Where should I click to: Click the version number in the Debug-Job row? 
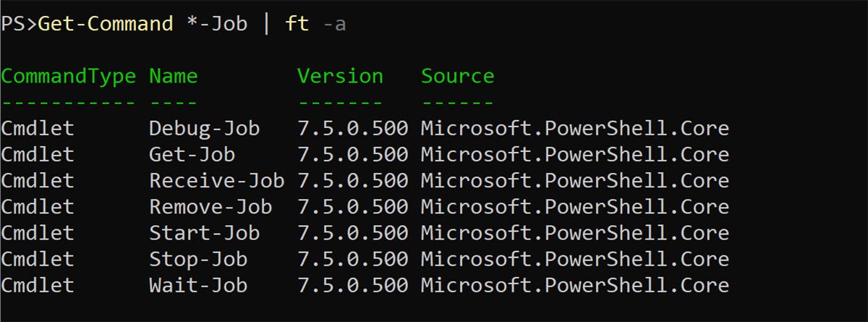[352, 129]
